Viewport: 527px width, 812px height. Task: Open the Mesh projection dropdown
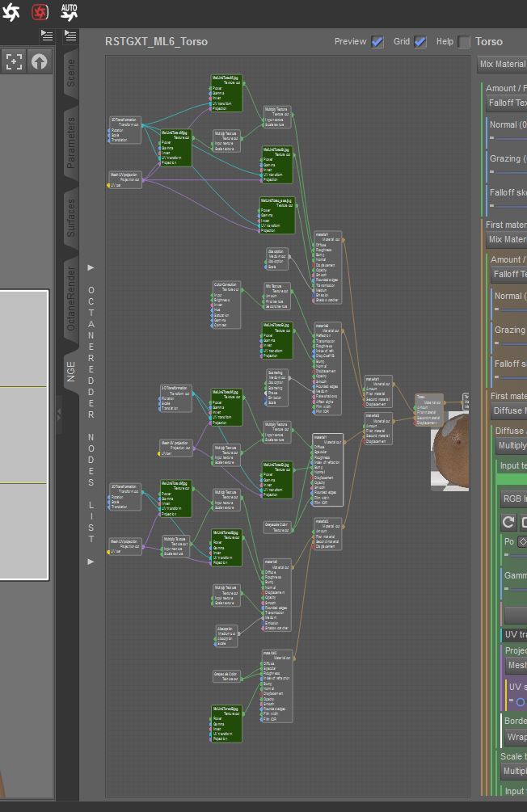516,665
